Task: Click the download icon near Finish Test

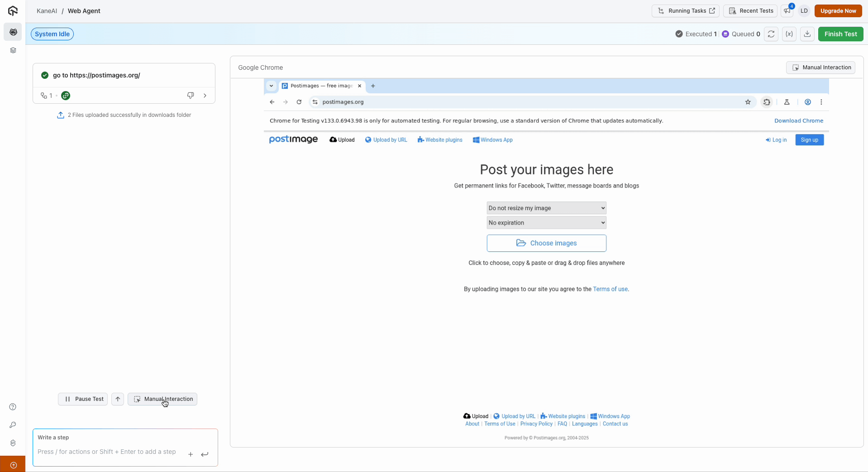Action: (x=807, y=34)
